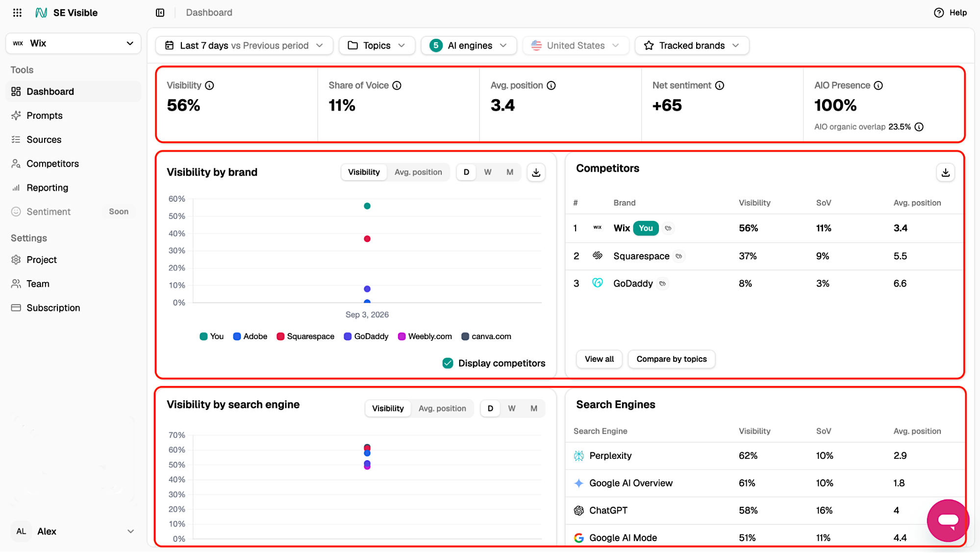Click the You legend swatch

click(x=203, y=337)
